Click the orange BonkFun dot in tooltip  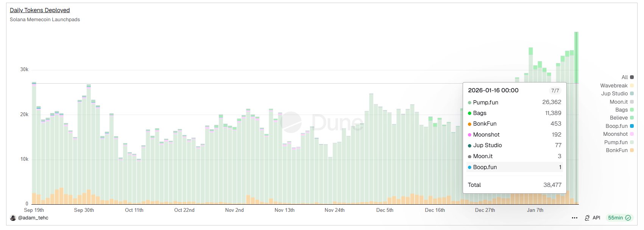pos(469,124)
